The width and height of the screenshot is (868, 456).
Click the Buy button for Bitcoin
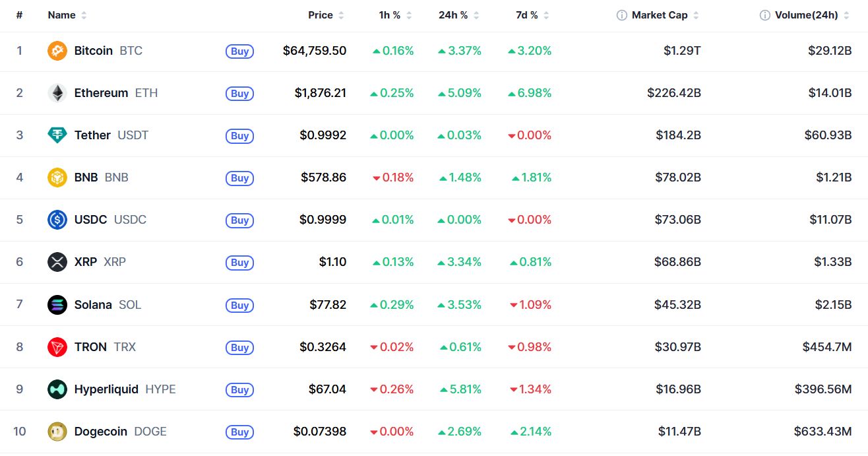tap(240, 51)
